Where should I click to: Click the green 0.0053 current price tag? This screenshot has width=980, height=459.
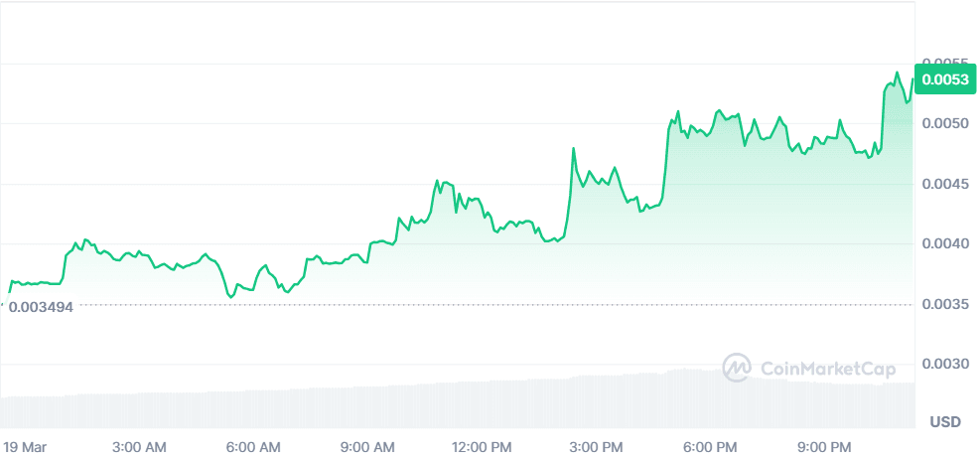coord(945,80)
